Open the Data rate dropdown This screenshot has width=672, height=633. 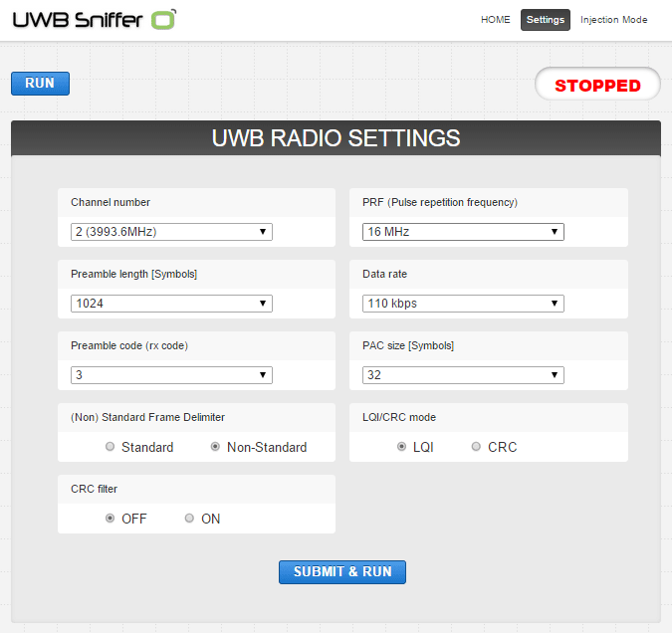coord(463,304)
